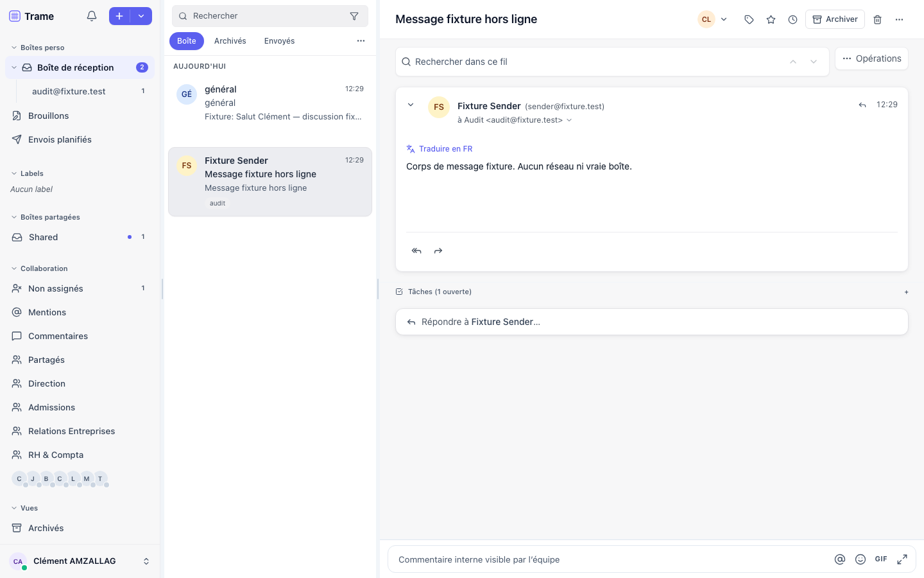Open the emoji picker
The image size is (924, 578).
(x=860, y=559)
